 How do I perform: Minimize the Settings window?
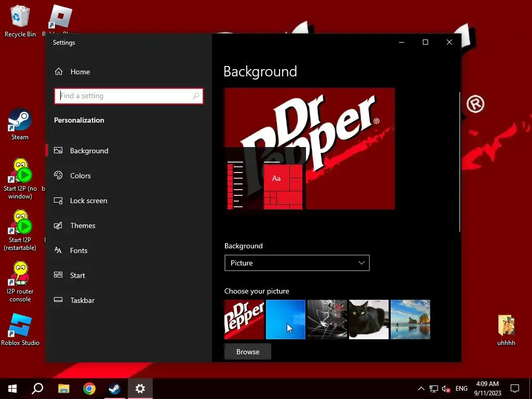point(402,42)
